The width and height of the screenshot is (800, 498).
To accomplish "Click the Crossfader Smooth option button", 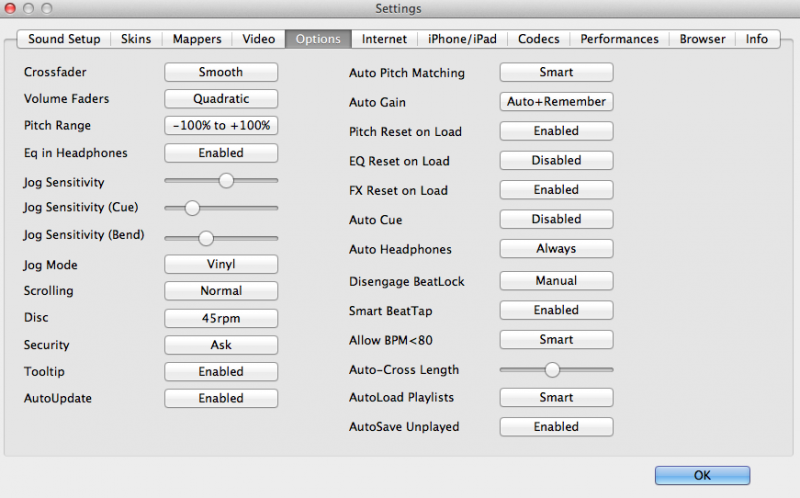I will 221,72.
